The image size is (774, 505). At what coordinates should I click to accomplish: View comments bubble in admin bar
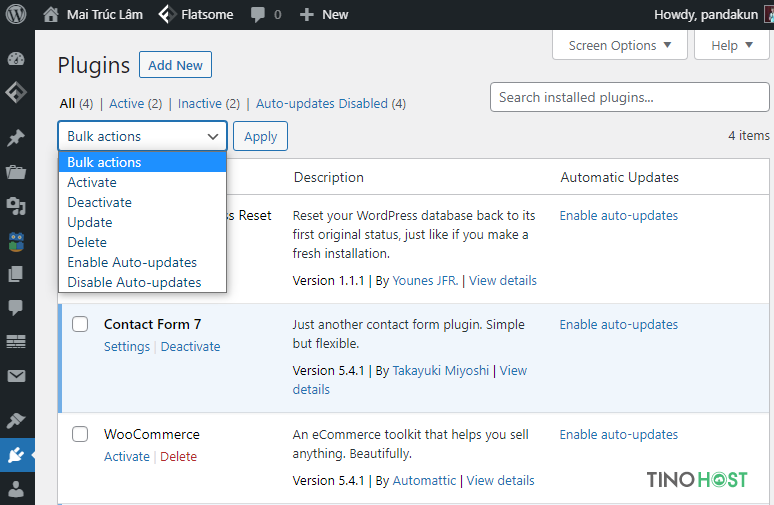click(266, 14)
